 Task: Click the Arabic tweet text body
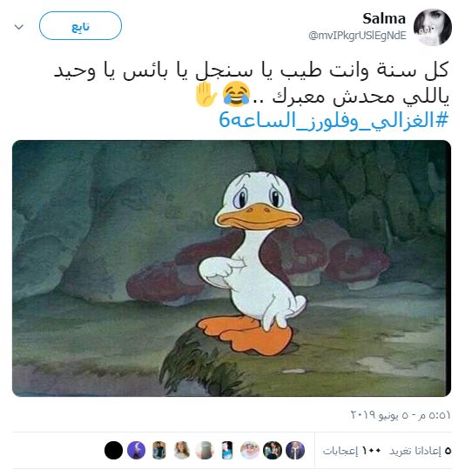tap(252, 84)
